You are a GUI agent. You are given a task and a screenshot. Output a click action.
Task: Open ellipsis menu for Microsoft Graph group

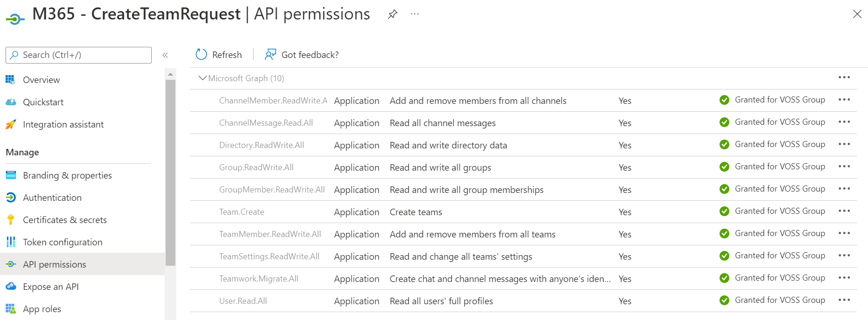click(844, 77)
